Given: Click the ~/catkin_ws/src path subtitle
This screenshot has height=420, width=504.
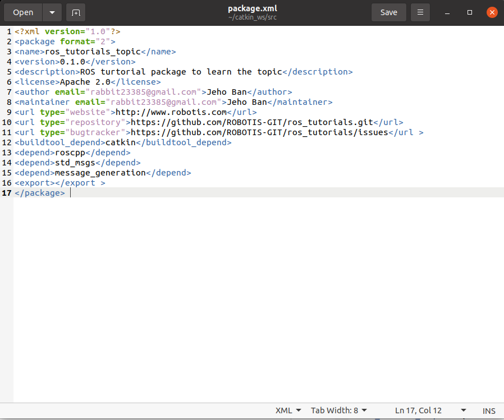Looking at the screenshot, I should point(253,17).
